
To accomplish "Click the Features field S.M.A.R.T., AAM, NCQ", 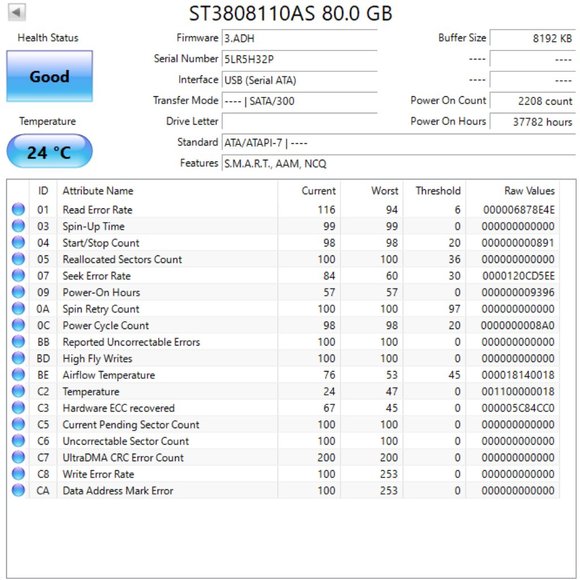I will 399,163.
